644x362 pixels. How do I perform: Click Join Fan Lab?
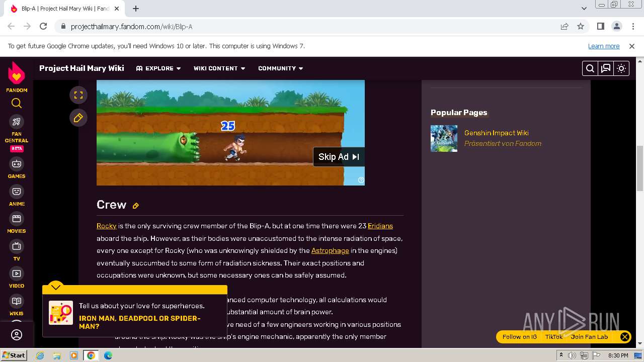coord(589,337)
